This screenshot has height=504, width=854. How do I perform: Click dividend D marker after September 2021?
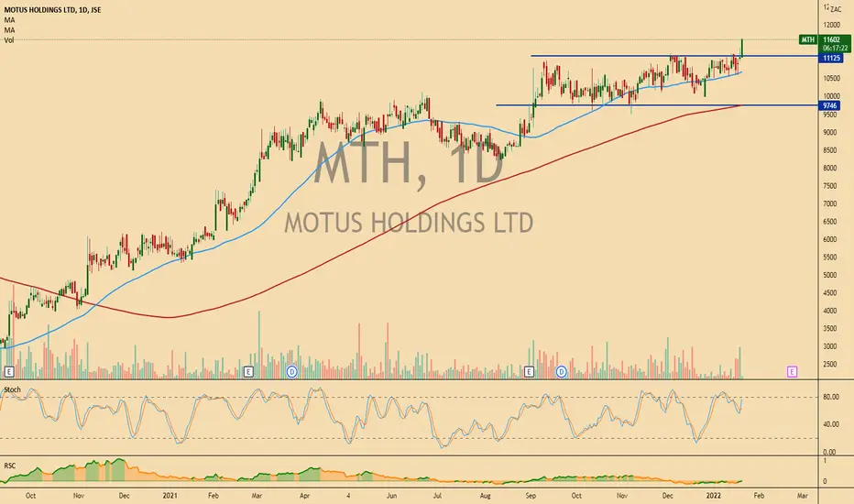point(562,372)
